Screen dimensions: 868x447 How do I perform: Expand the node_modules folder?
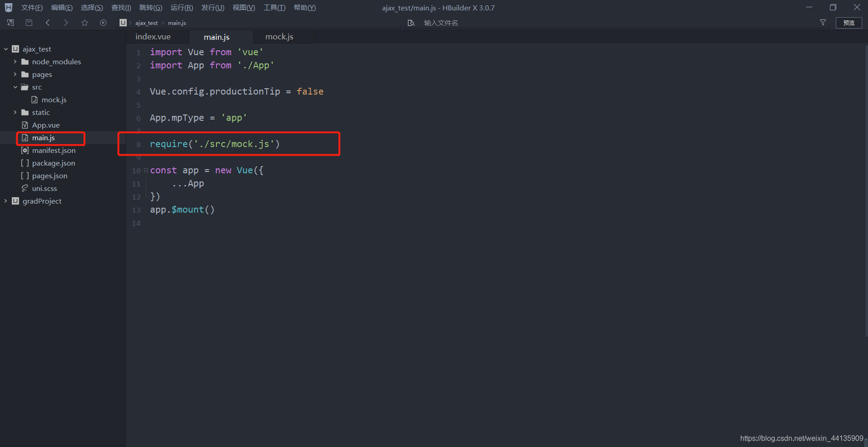15,62
